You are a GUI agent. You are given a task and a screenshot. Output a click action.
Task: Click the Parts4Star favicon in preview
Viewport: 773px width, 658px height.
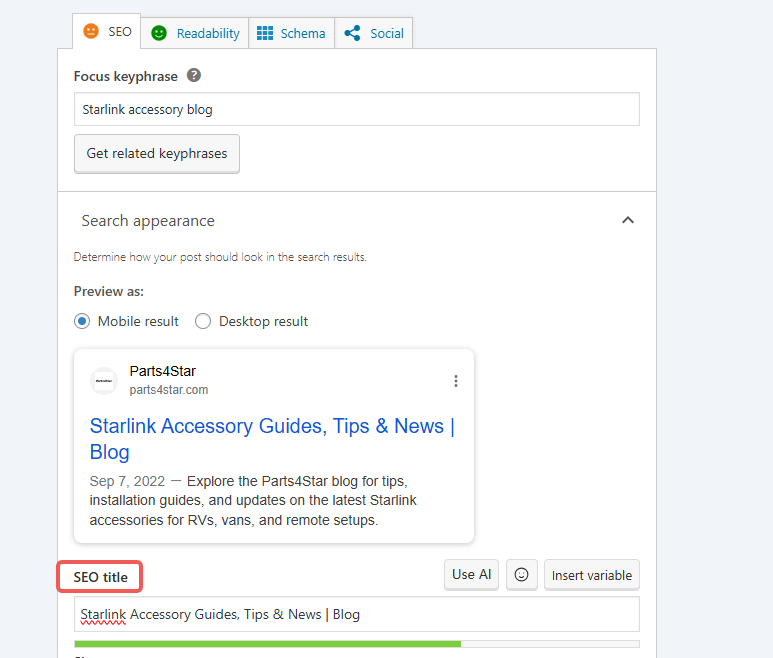tap(104, 381)
